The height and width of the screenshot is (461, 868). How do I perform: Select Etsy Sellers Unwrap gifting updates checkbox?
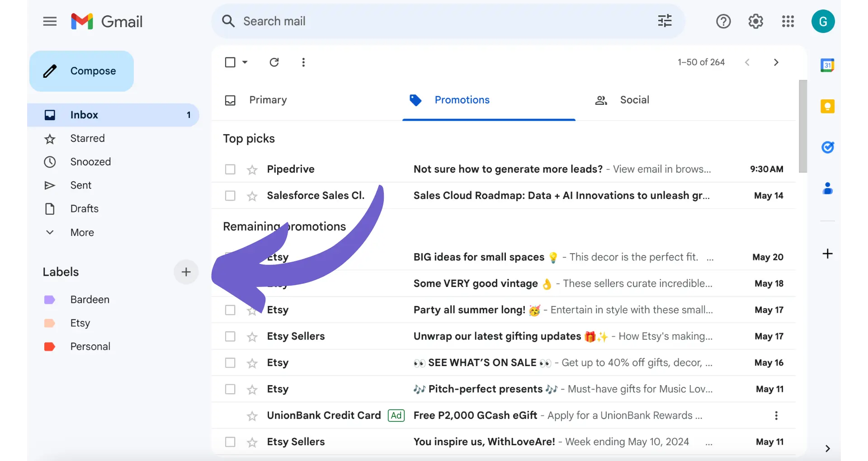coord(230,336)
